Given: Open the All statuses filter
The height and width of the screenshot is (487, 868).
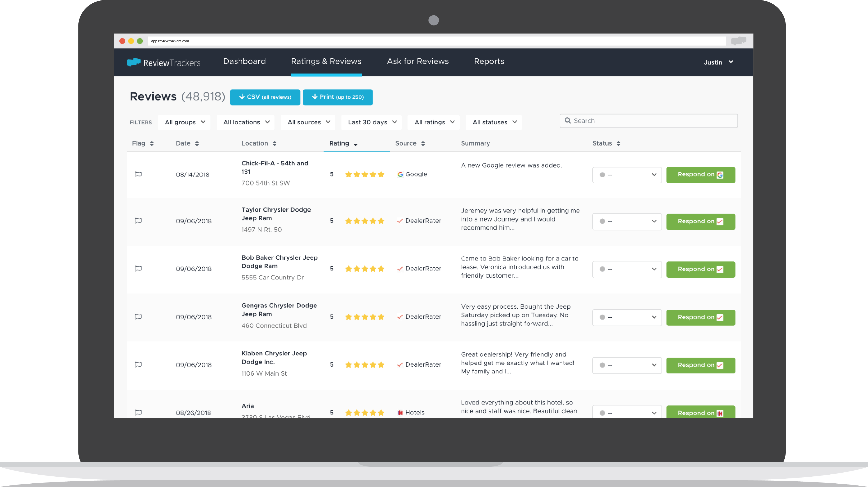Looking at the screenshot, I should (x=494, y=122).
